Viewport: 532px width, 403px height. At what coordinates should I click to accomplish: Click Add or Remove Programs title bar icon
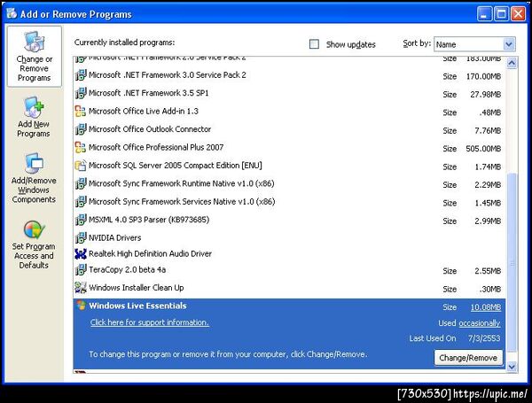point(12,13)
